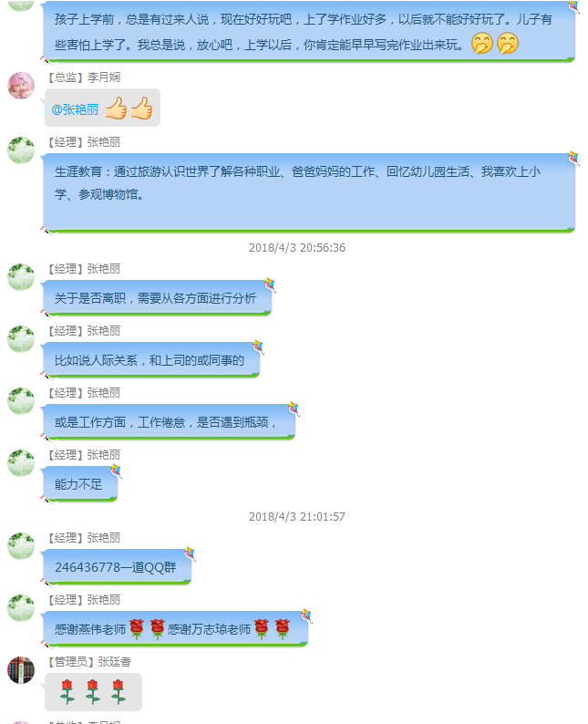Viewport: 588px width, 724px height.
Task: Click the 关于是否离职 message bubble
Action: [x=157, y=298]
